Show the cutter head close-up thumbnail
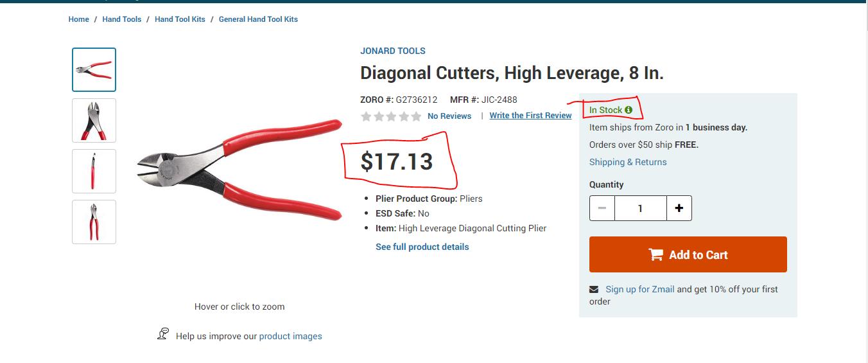This screenshot has width=868, height=363. point(94,120)
